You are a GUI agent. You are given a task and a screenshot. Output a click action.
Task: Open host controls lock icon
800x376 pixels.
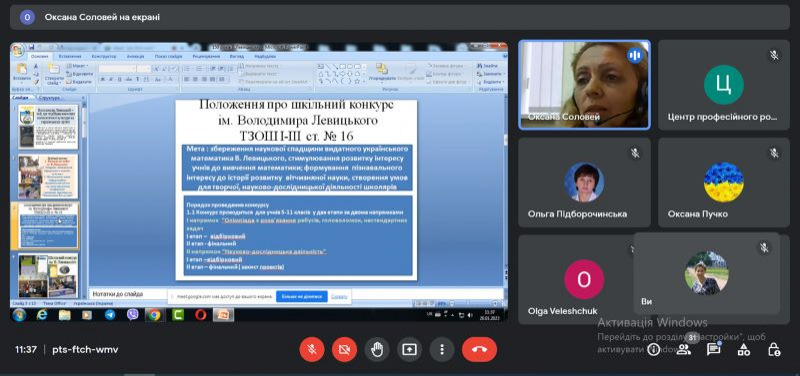click(x=774, y=349)
